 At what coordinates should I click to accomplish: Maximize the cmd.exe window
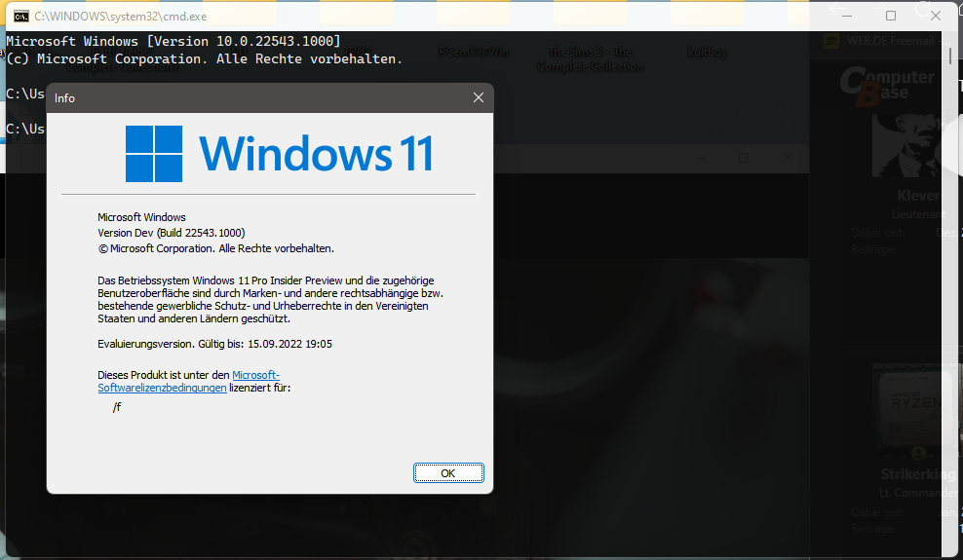(x=891, y=16)
